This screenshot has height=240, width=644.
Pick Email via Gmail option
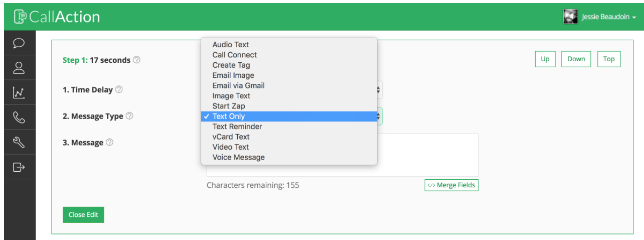click(x=289, y=85)
